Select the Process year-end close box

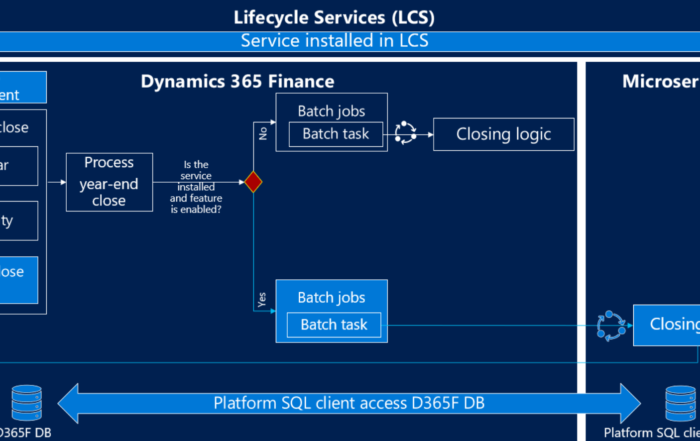(109, 182)
